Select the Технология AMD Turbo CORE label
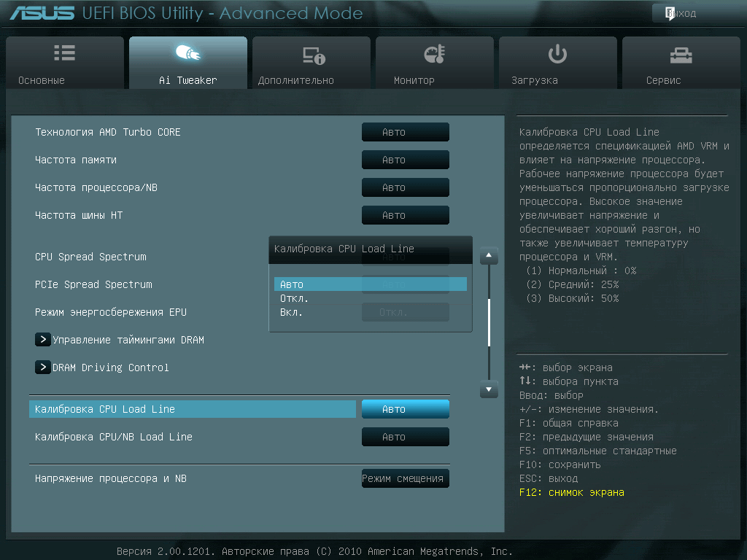The image size is (747, 560). pyautogui.click(x=108, y=133)
